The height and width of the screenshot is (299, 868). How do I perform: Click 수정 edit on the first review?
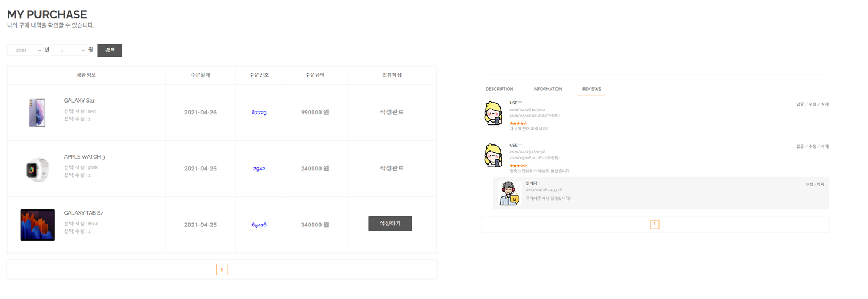(813, 104)
